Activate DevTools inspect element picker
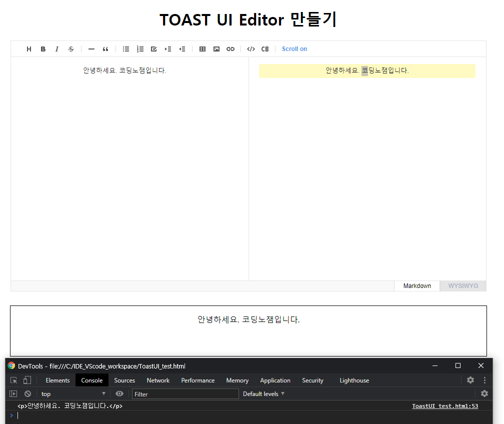The width and height of the screenshot is (504, 424). 14,380
